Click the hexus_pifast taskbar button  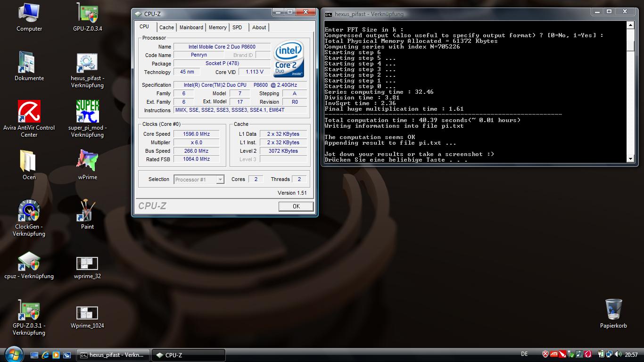point(113,355)
